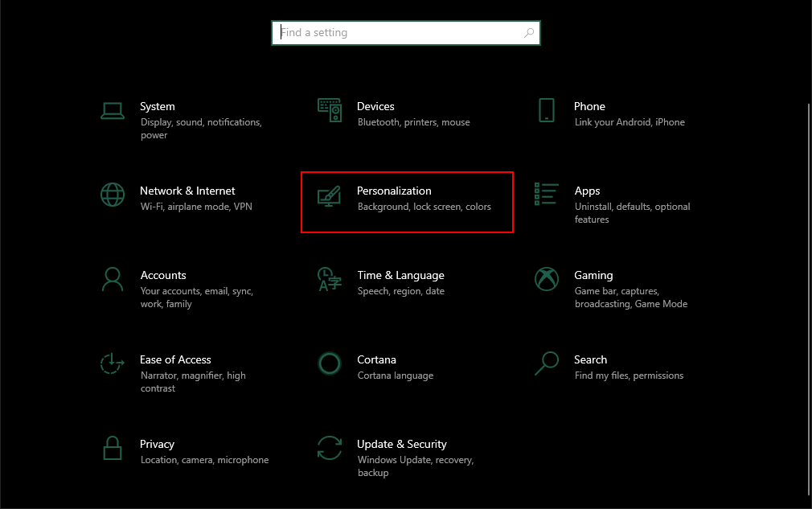The image size is (812, 509).
Task: Open Time & Language settings label
Action: point(401,276)
